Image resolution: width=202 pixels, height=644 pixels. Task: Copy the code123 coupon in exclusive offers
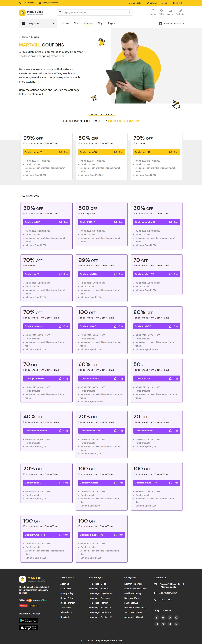[x=64, y=152]
